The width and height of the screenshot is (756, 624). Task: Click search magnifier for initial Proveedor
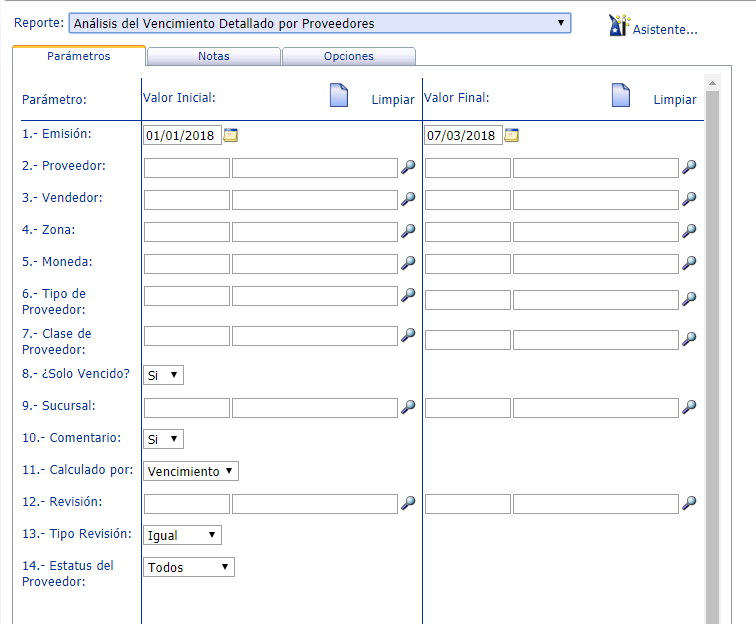[408, 168]
